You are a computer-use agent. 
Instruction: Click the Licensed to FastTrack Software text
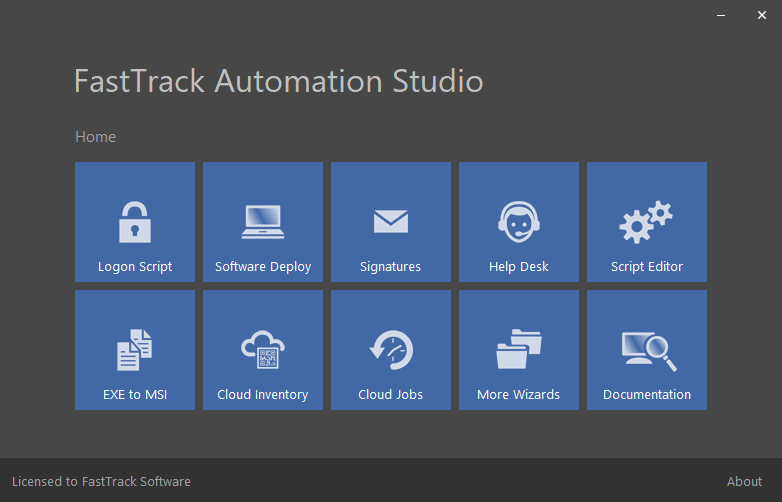point(101,482)
